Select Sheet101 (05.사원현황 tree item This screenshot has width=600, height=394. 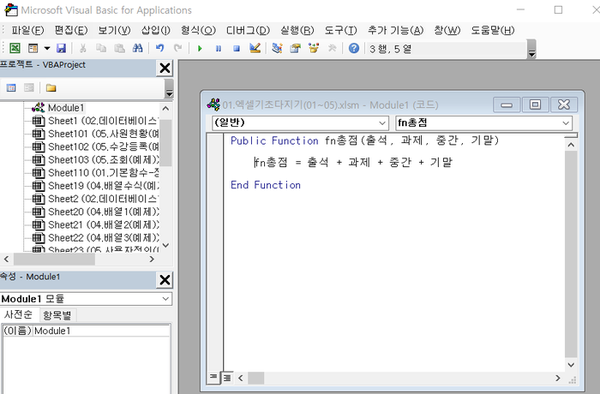coord(103,134)
